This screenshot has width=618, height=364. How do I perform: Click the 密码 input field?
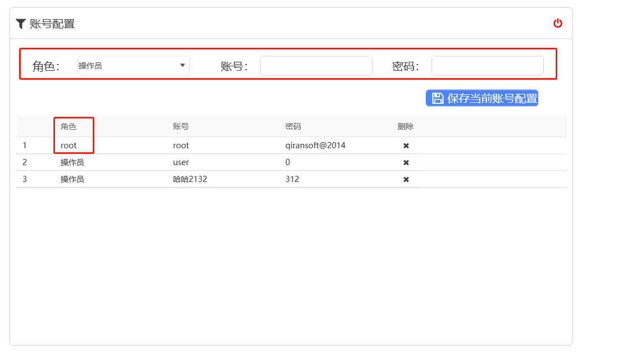pyautogui.click(x=487, y=65)
